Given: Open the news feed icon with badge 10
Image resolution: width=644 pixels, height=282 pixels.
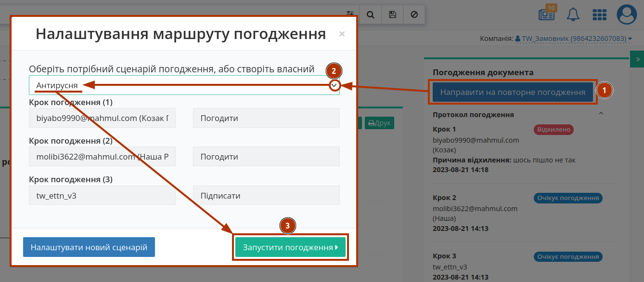Looking at the screenshot, I should click(x=547, y=13).
